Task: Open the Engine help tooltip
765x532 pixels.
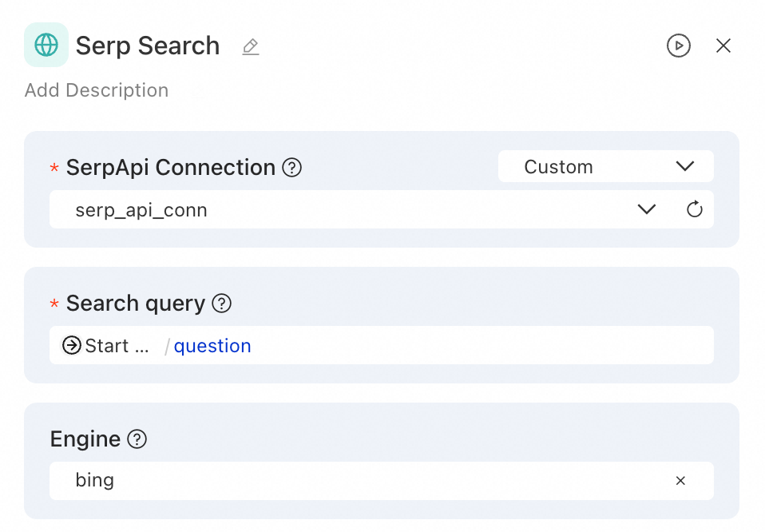Action: click(137, 439)
